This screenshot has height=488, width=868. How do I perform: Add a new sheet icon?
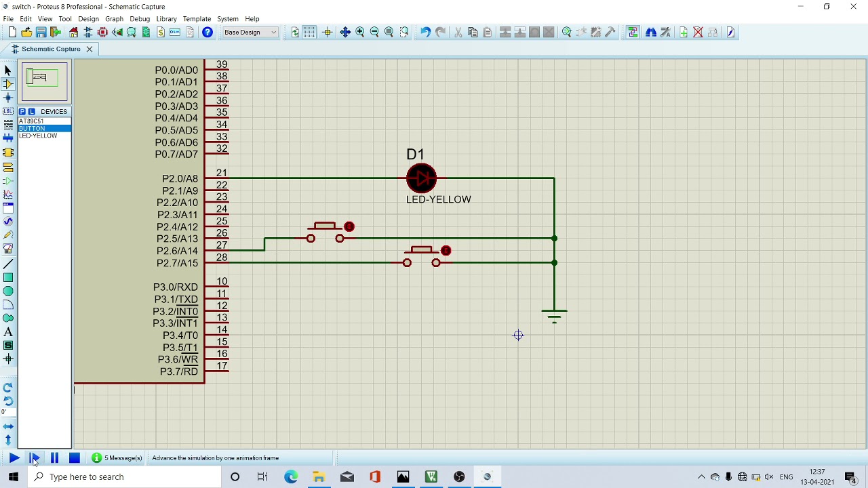[684, 32]
